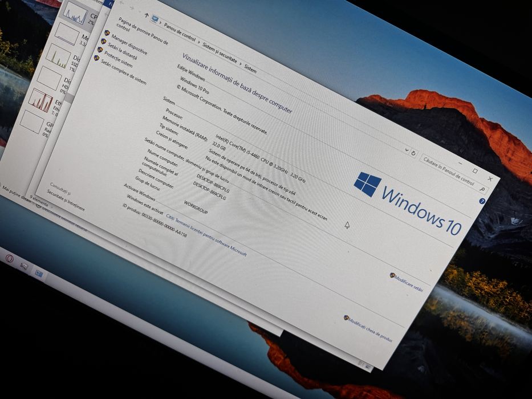Open the address bar history dropdown arrow
The height and width of the screenshot is (399, 532).
point(407,149)
